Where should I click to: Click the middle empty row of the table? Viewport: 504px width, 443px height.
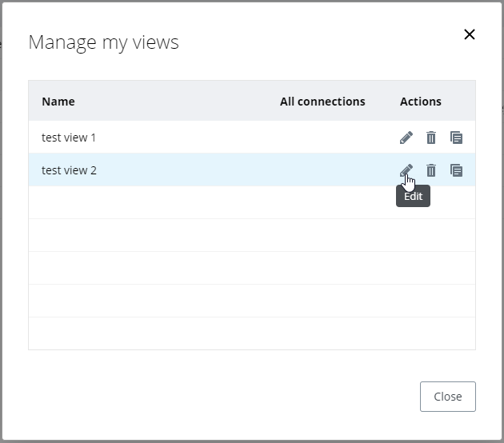click(x=200, y=268)
